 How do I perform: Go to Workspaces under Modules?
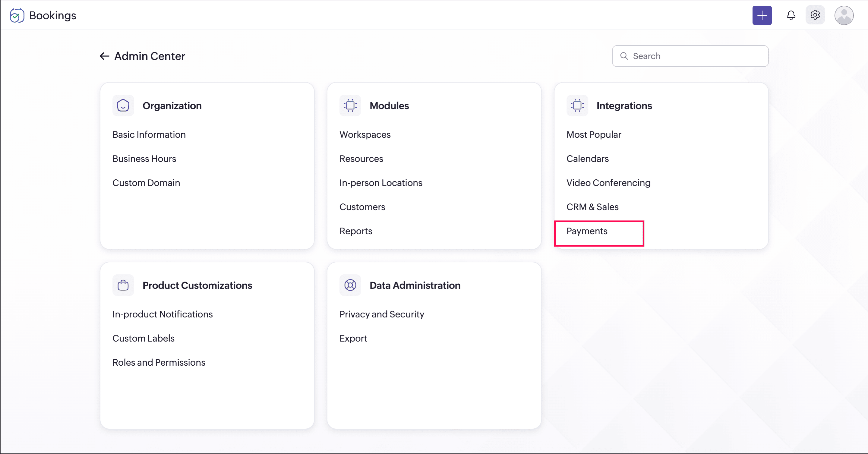365,134
